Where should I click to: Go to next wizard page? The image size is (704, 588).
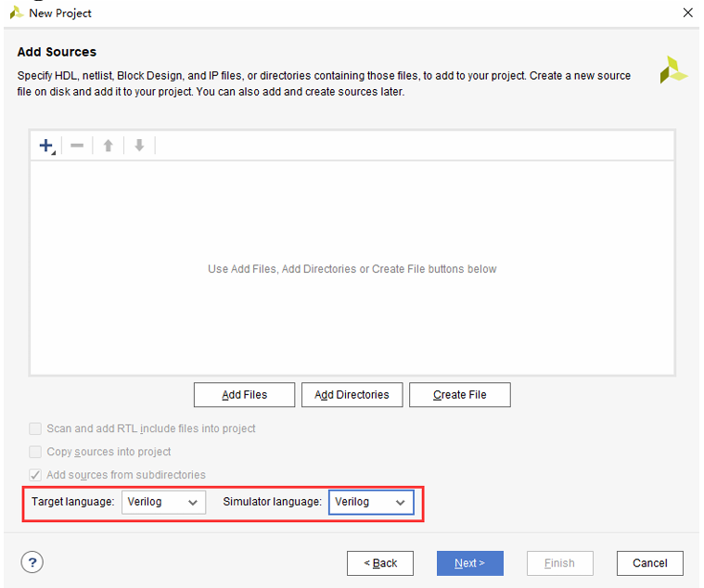click(x=470, y=563)
